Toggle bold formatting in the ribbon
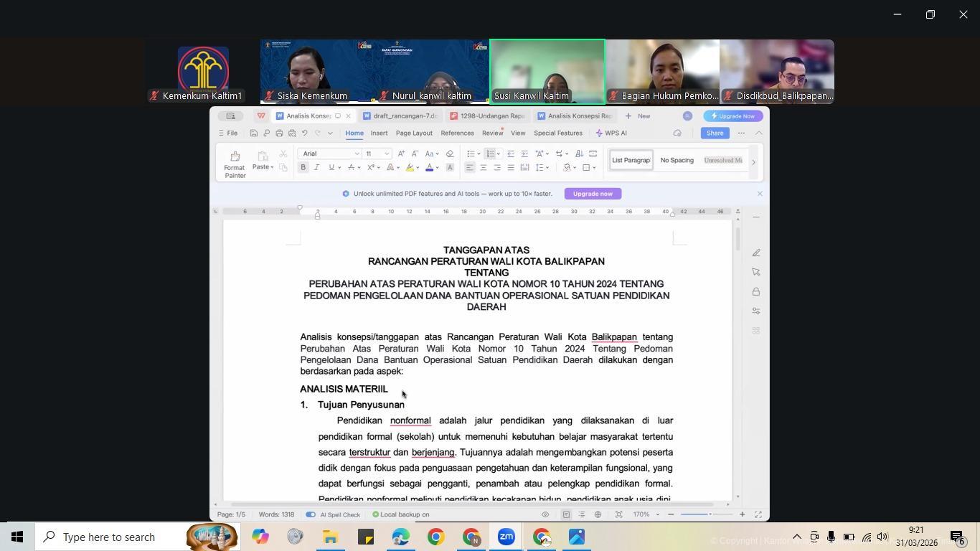The width and height of the screenshot is (980, 551). point(303,168)
